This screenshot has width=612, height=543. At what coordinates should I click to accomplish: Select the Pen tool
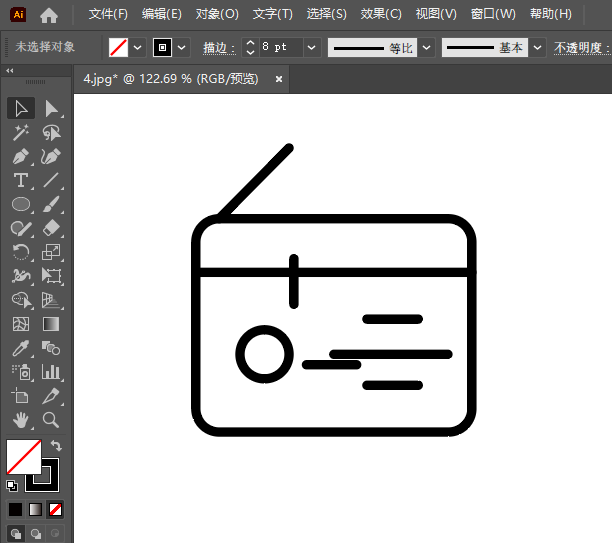coord(21,157)
